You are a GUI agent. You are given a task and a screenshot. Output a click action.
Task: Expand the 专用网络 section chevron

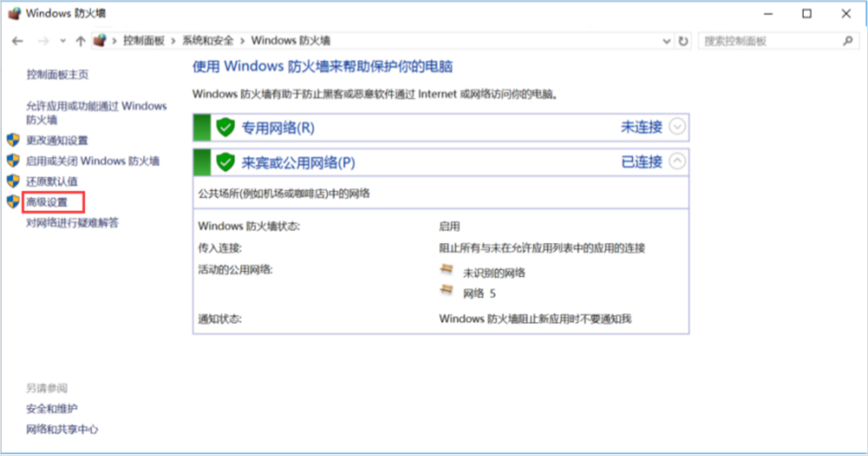tap(677, 126)
